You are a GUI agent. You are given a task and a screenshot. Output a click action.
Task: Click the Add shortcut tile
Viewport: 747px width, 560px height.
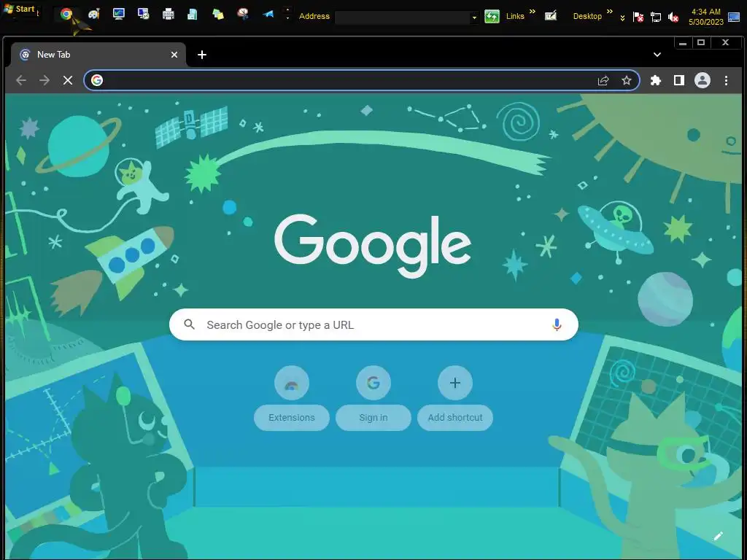(x=455, y=398)
